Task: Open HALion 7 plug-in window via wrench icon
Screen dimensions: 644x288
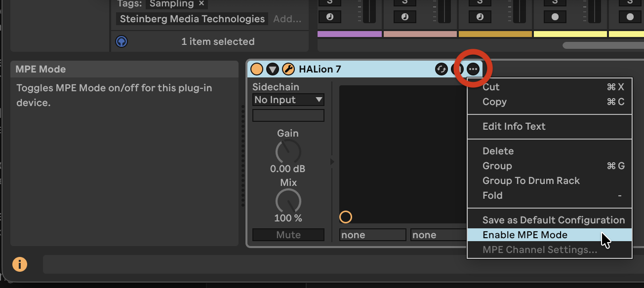Action: (x=288, y=69)
